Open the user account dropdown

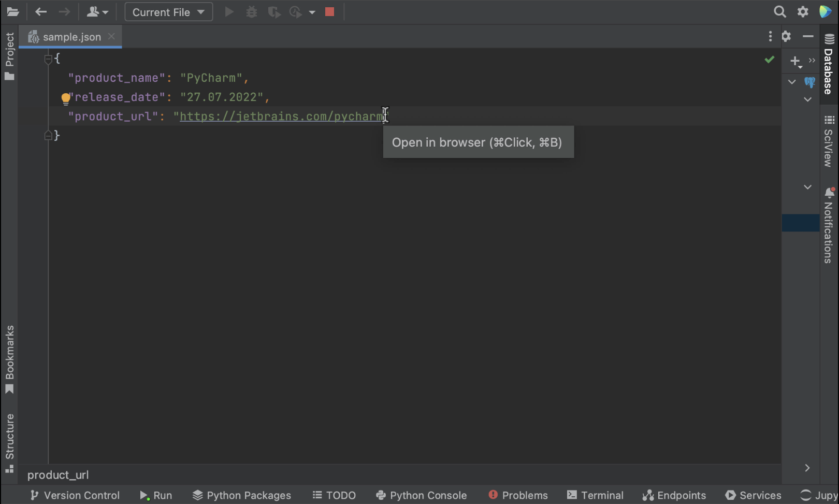click(x=97, y=12)
